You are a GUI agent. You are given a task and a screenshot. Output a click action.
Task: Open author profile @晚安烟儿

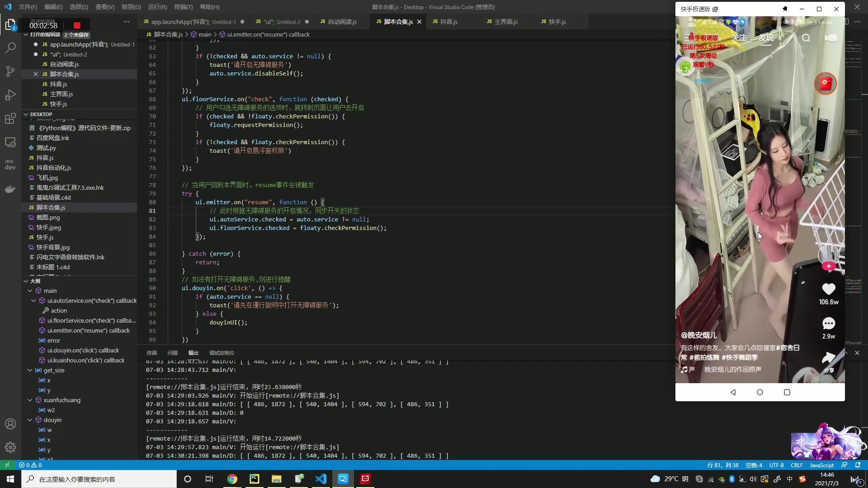698,335
